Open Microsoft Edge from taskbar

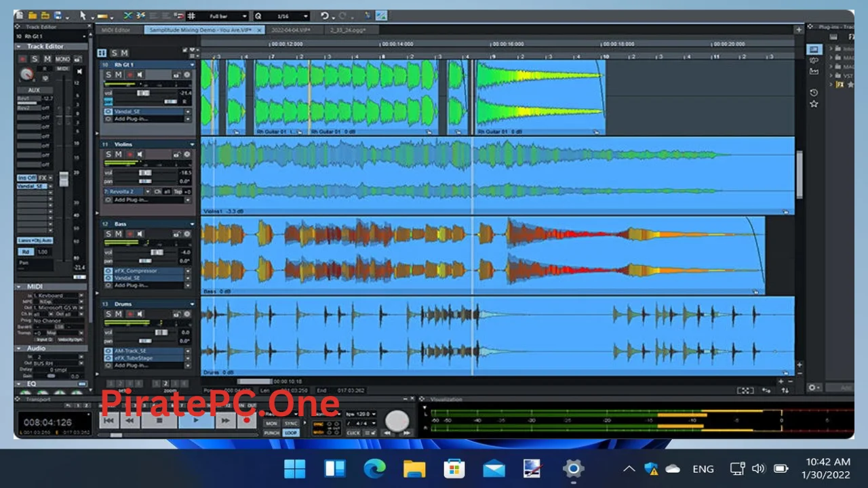click(x=374, y=468)
